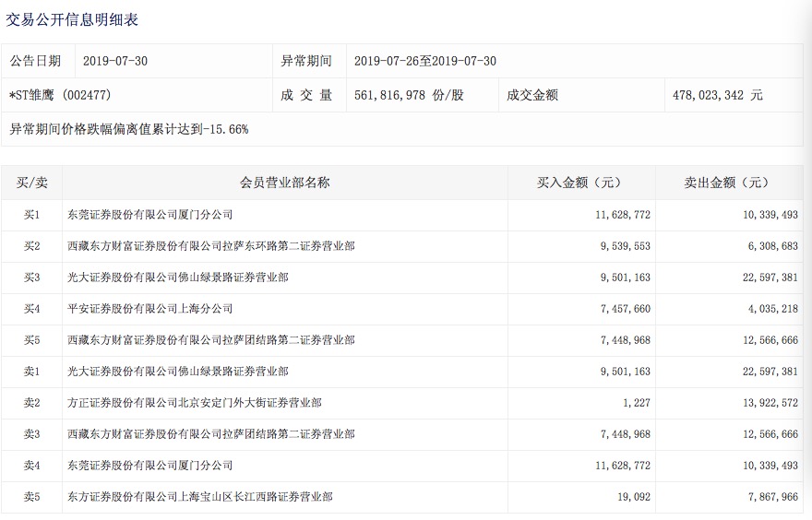The image size is (812, 520).
Task: Click the 卖出金额(元) column header
Action: (x=727, y=183)
